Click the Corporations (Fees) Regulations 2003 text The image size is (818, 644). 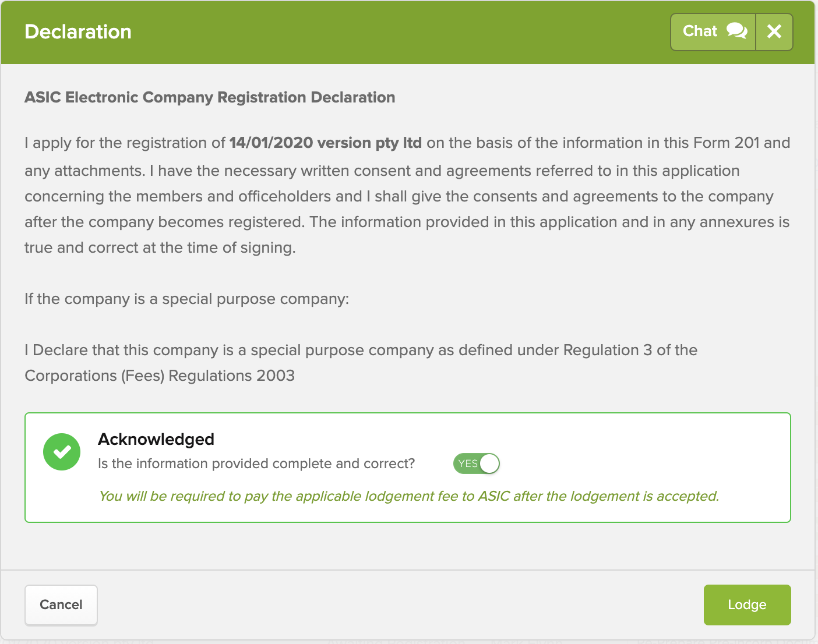tap(160, 376)
